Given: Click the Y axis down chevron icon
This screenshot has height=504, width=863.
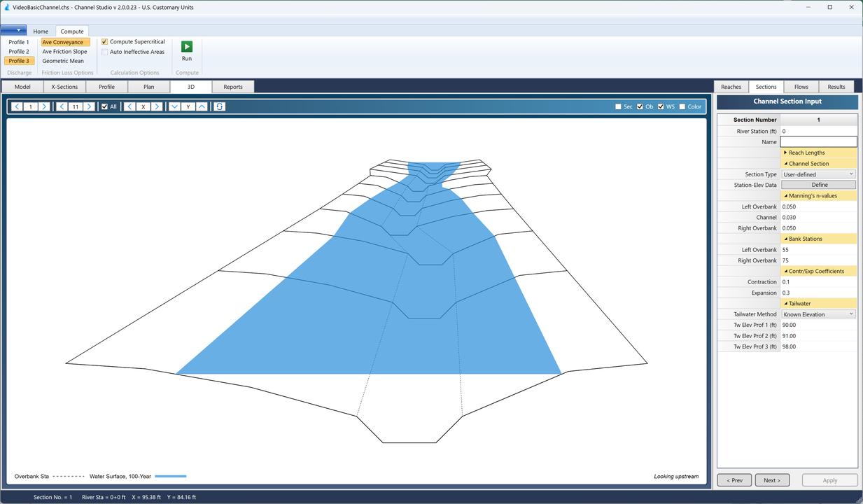Looking at the screenshot, I should click(174, 106).
